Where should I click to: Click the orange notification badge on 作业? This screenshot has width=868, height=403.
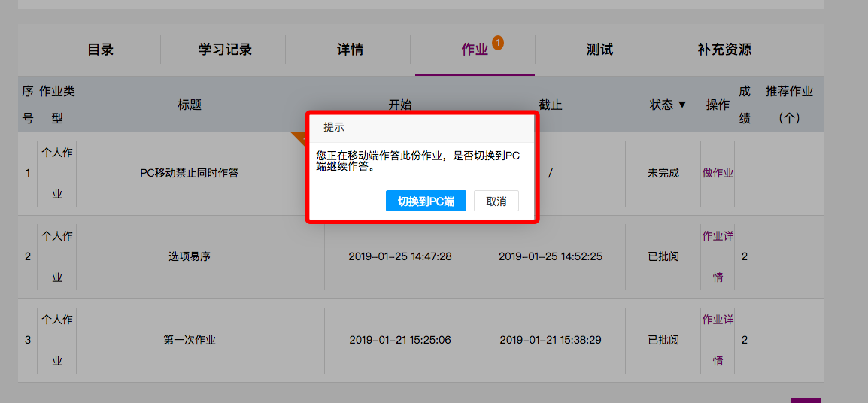point(498,42)
